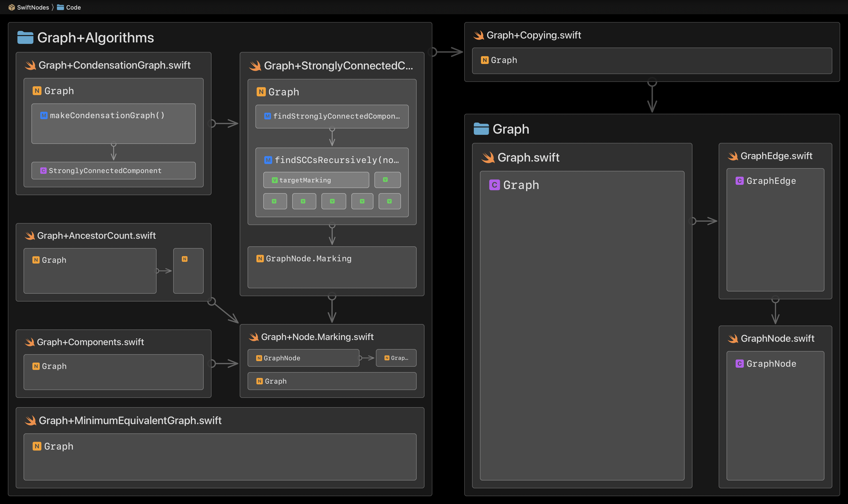
Task: Click the Swift icon of Graph+AncestorCount.swift
Action: [x=30, y=235]
